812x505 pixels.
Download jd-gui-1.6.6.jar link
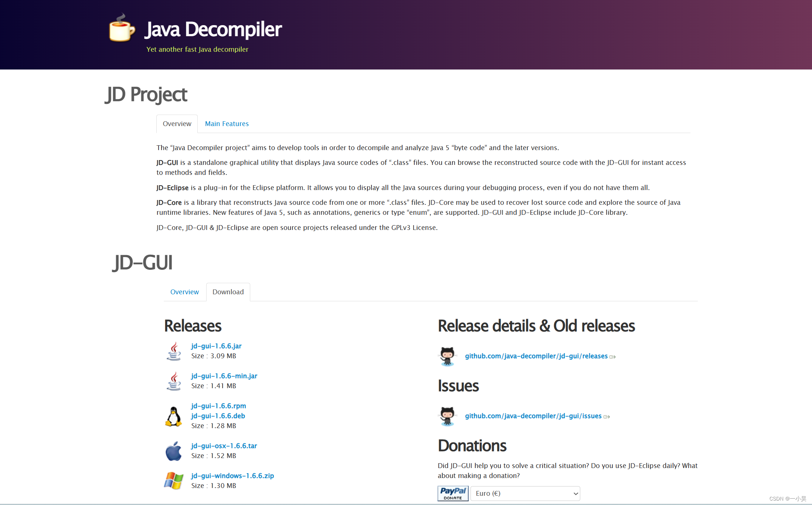click(x=216, y=346)
